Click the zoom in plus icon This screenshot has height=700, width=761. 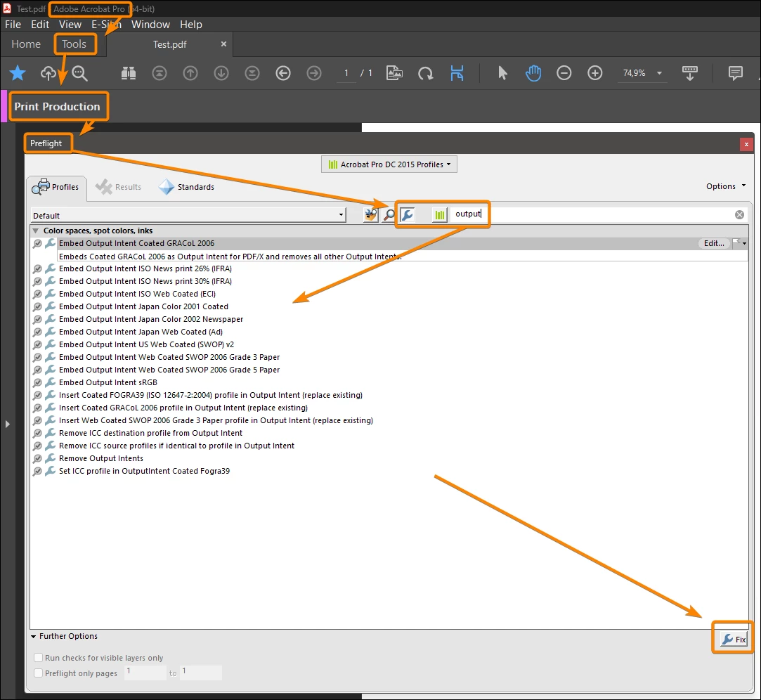pyautogui.click(x=595, y=73)
